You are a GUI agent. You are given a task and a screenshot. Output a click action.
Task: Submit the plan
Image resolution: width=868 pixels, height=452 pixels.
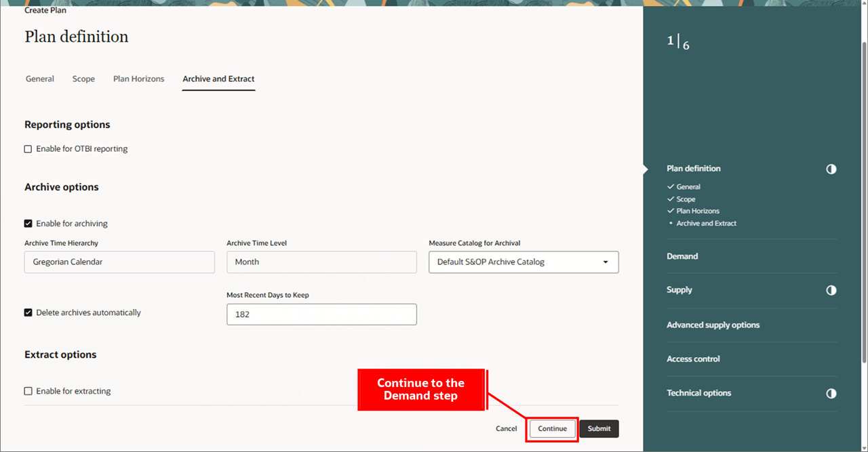pos(599,429)
